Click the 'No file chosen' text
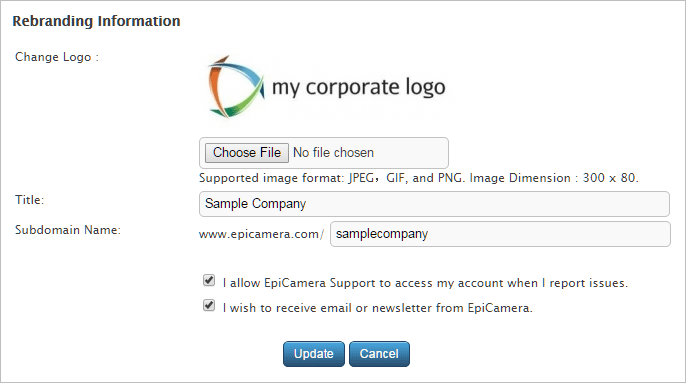The width and height of the screenshot is (686, 383). point(333,153)
